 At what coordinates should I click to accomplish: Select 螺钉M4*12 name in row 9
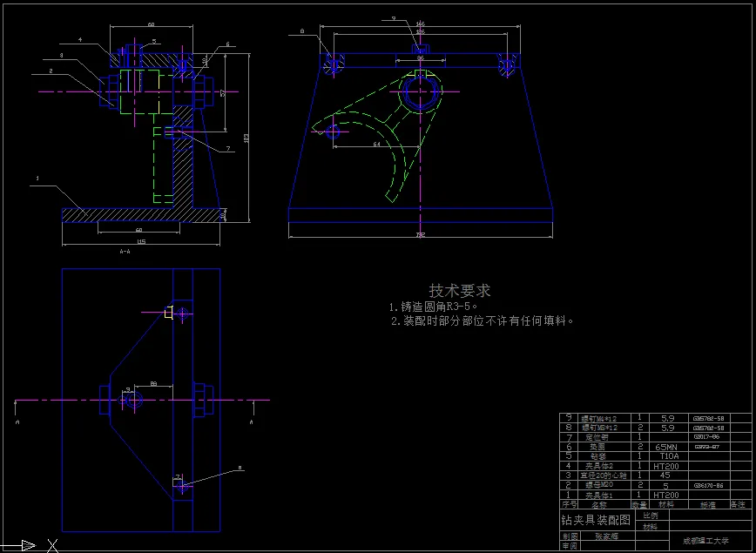click(599, 419)
